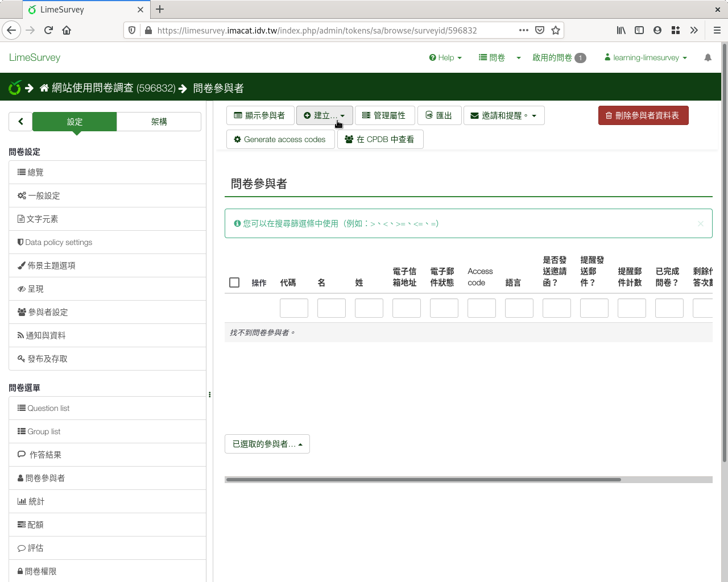Viewport: 728px width, 582px height.
Task: Click the site security shield icon
Action: 132,30
